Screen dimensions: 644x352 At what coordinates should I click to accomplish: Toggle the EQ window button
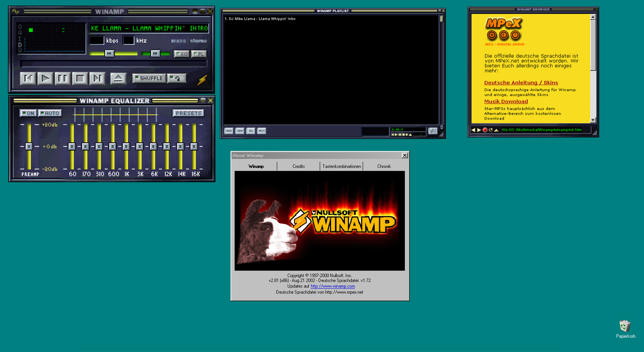point(181,54)
